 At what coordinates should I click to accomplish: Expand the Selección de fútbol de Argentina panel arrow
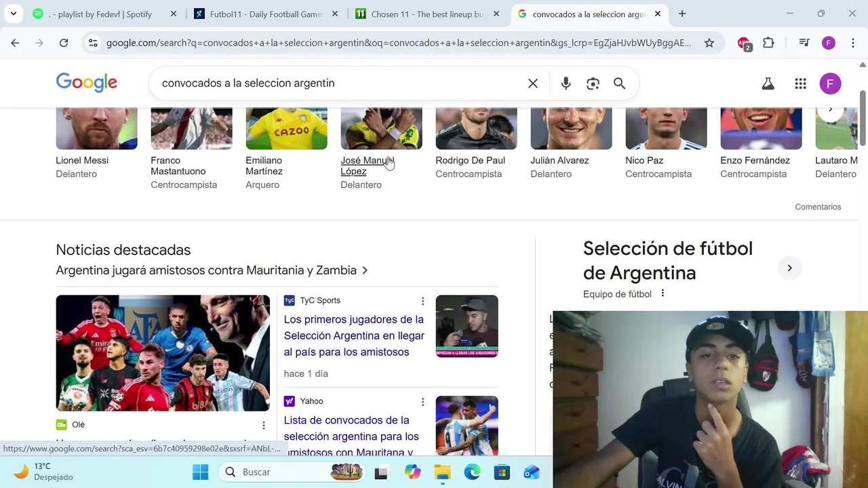point(789,268)
